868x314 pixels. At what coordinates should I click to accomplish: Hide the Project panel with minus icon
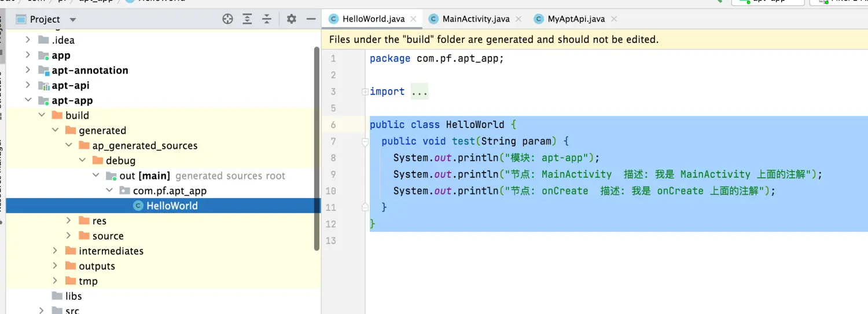click(311, 19)
